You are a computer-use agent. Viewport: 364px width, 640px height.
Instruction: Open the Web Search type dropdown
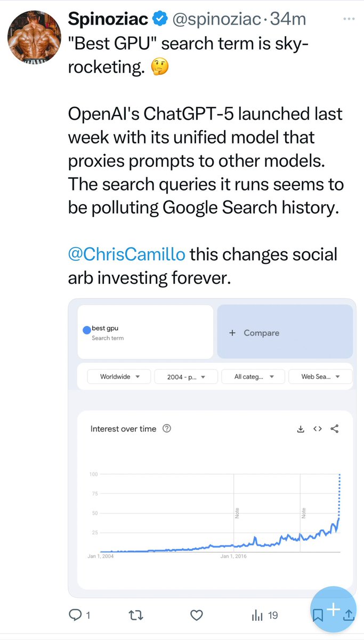coord(320,377)
